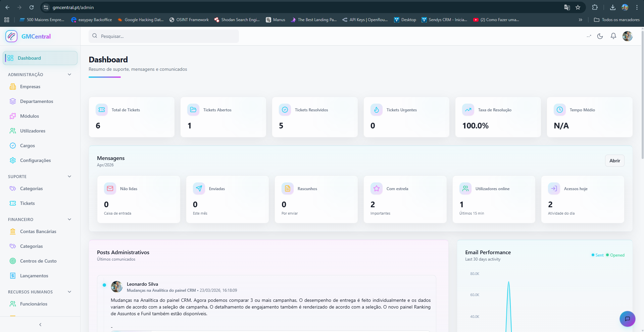
Task: Click the Com estrela star icon
Action: 377,188
